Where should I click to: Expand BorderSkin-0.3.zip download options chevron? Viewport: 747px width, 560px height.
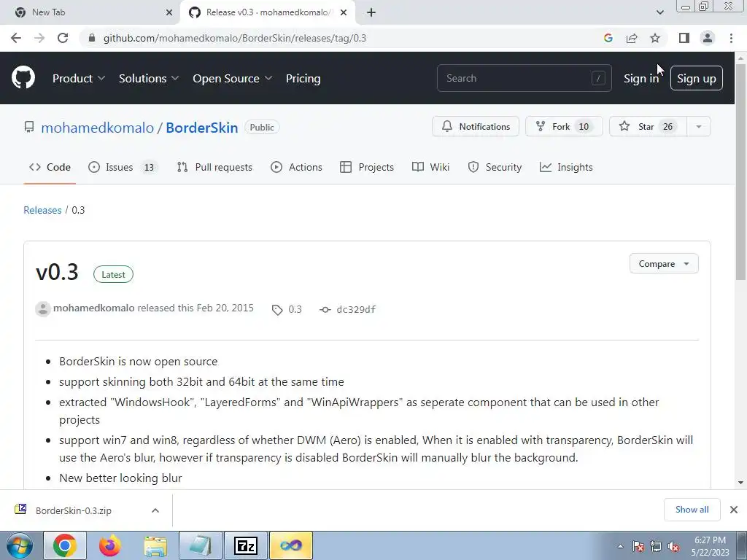point(155,510)
